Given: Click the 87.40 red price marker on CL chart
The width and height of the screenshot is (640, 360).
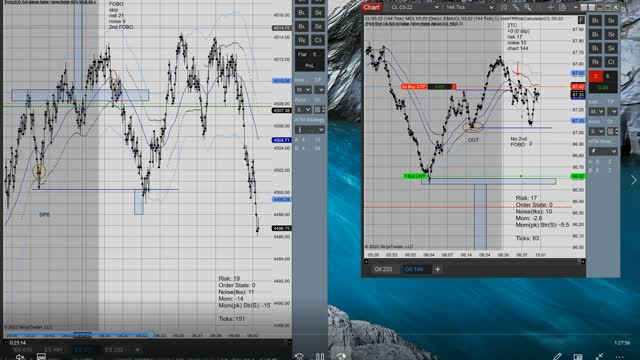Looking at the screenshot, I should pyautogui.click(x=578, y=87).
